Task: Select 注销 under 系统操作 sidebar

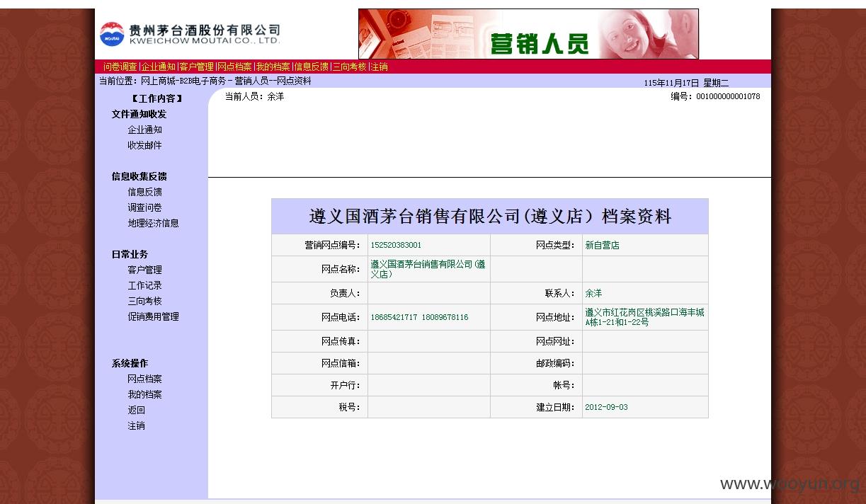Action: (x=136, y=425)
